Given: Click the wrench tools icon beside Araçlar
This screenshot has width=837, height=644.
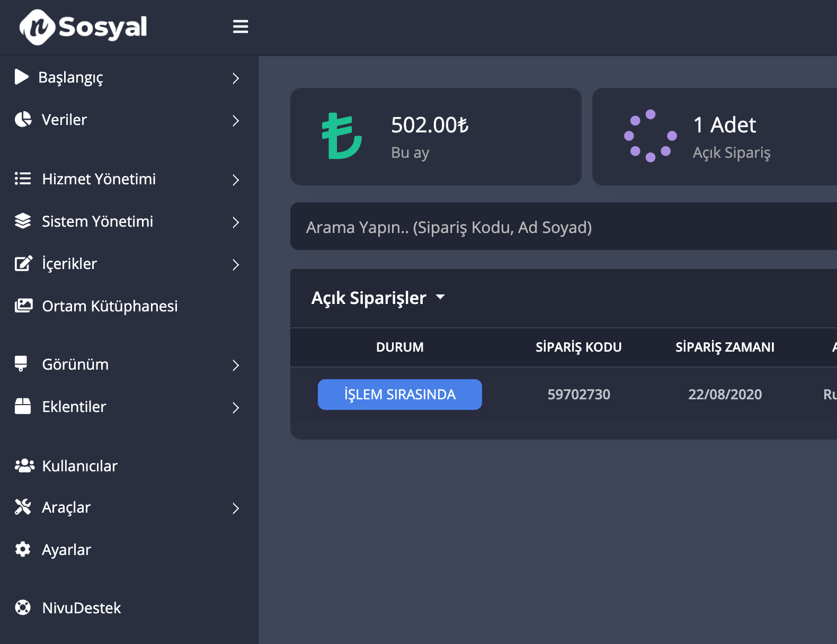Looking at the screenshot, I should tap(23, 507).
